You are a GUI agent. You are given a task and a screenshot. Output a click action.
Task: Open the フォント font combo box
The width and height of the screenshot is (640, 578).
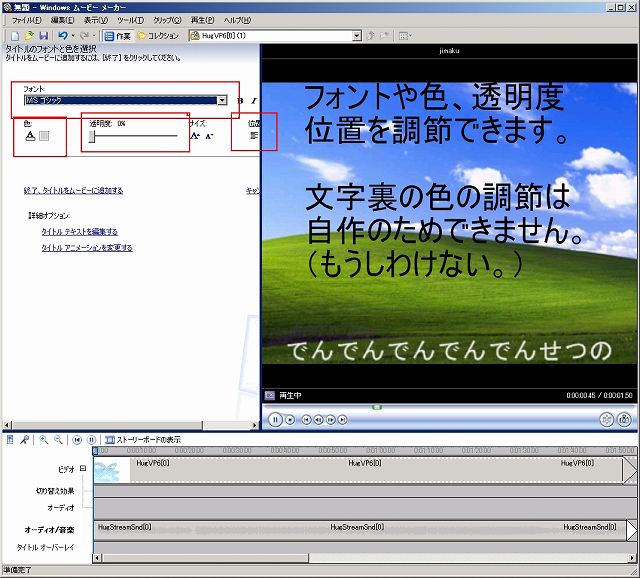click(125, 100)
